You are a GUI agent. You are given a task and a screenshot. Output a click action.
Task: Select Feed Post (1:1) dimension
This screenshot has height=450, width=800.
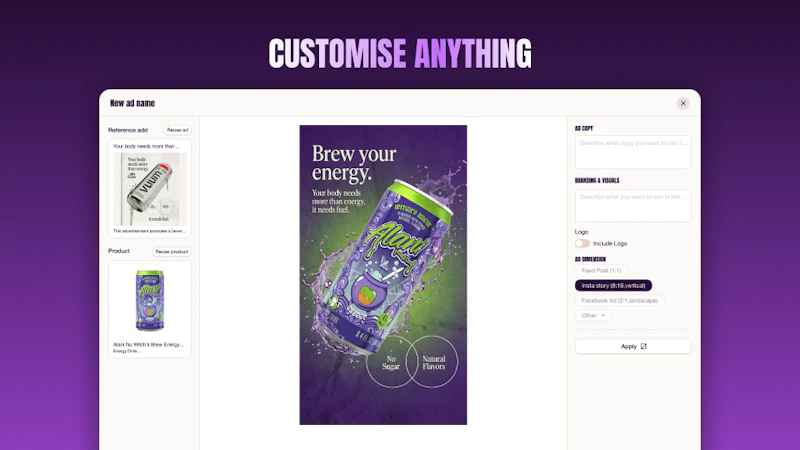click(x=601, y=270)
